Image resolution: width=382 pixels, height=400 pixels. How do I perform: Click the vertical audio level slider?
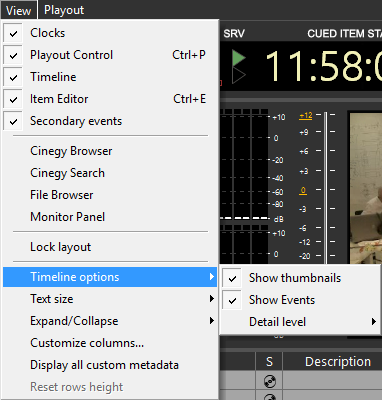point(326,188)
